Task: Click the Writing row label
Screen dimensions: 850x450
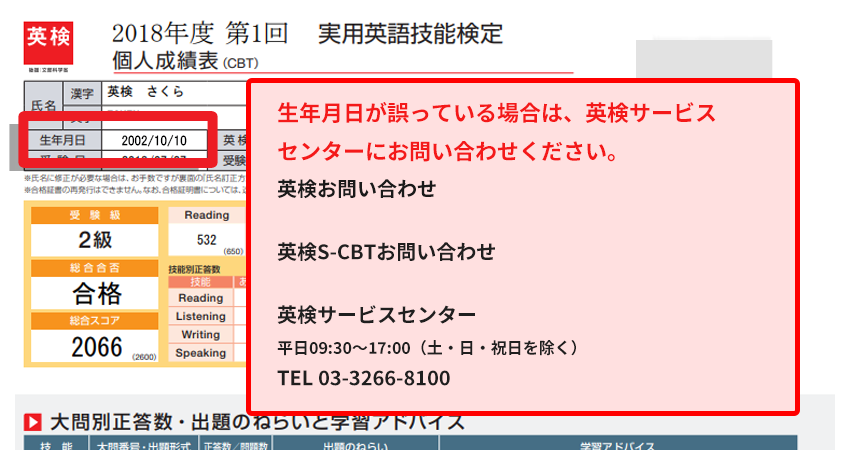Action: (x=201, y=335)
